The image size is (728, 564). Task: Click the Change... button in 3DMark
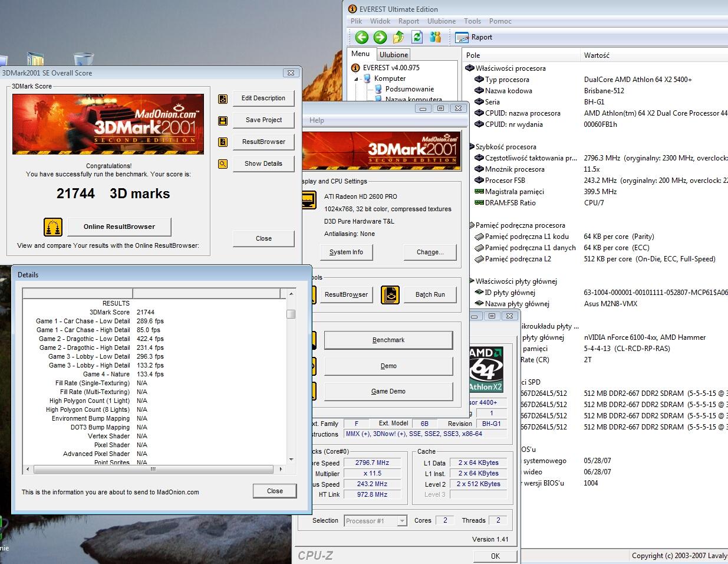point(430,253)
